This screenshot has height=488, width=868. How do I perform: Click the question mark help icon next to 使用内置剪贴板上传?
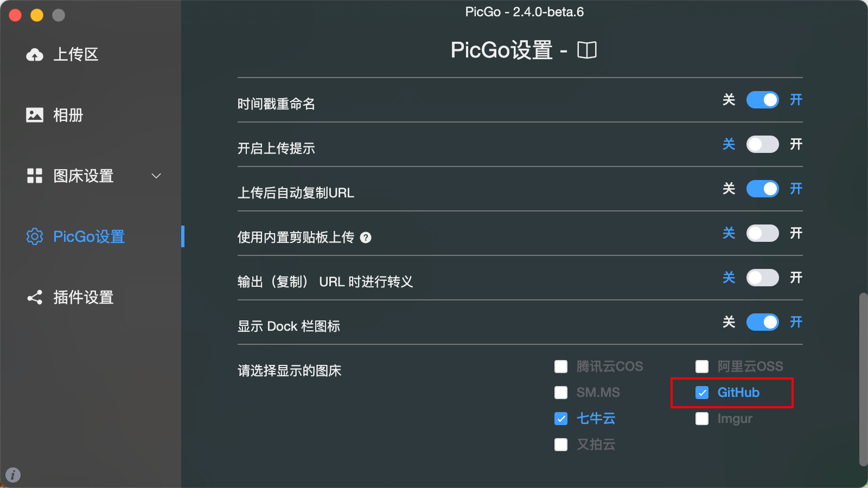pyautogui.click(x=366, y=237)
